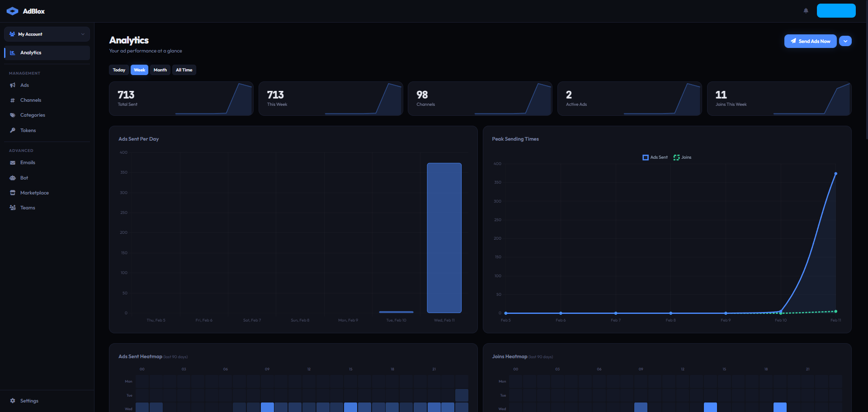Toggle the Joins legend in Peak Sending Times
The image size is (868, 412).
683,157
